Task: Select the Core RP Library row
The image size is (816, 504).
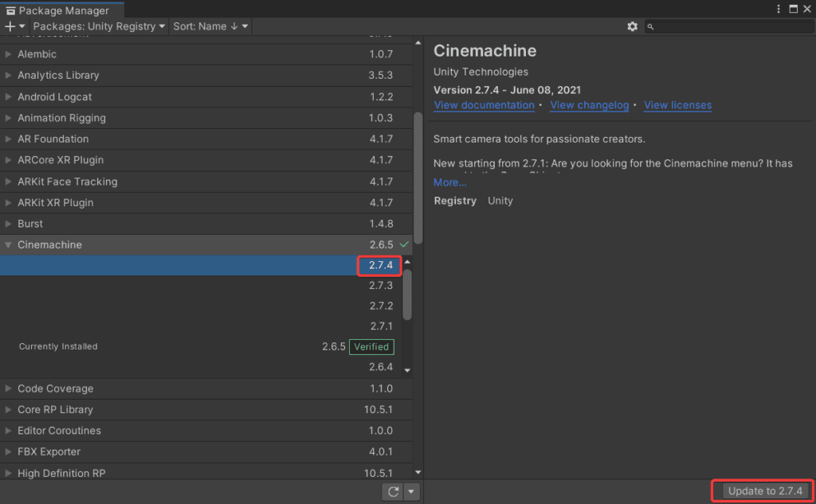Action: click(206, 410)
